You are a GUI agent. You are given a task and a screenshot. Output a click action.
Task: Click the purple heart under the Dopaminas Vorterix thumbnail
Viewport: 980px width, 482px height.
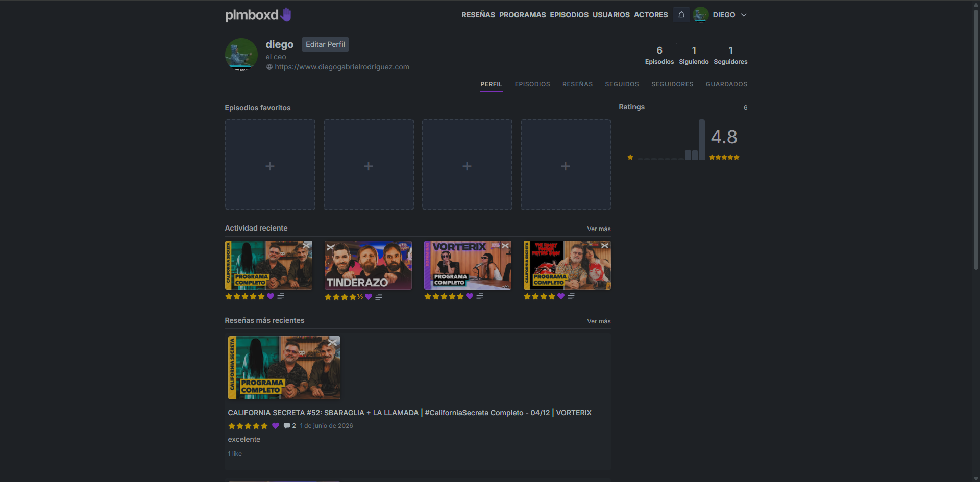pyautogui.click(x=470, y=296)
